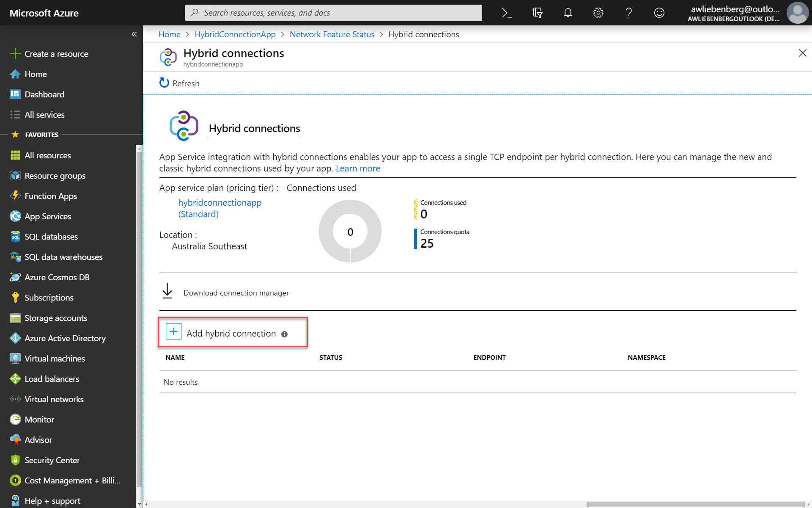Click the Security Center shield icon

pyautogui.click(x=15, y=460)
